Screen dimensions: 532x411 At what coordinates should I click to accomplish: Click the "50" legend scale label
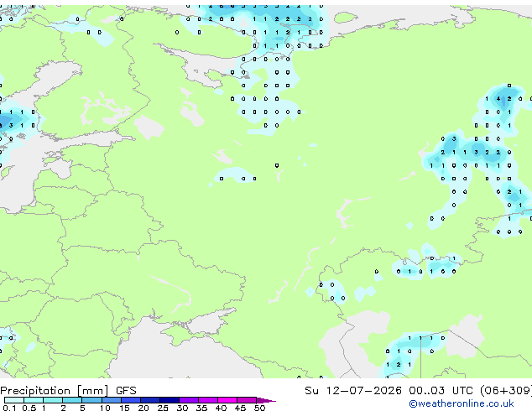coord(259,408)
